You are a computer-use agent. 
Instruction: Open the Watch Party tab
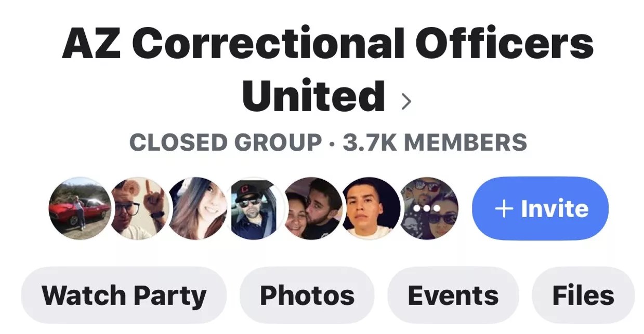click(x=124, y=296)
